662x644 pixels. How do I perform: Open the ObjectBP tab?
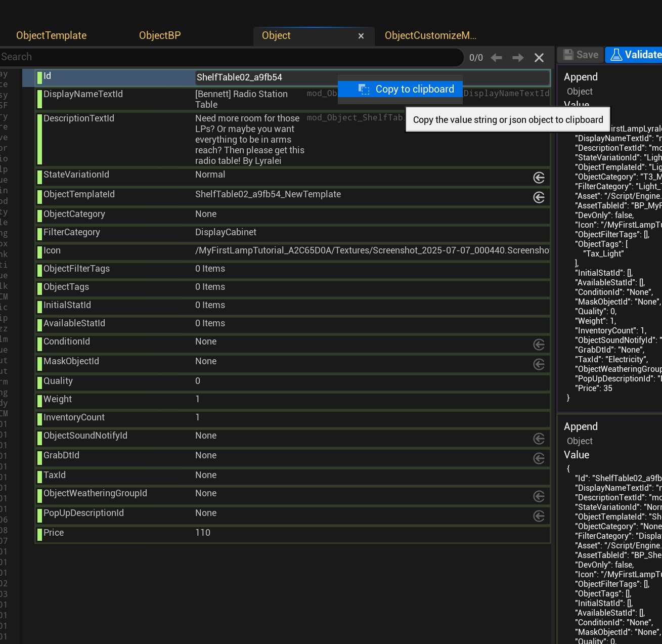(x=160, y=35)
